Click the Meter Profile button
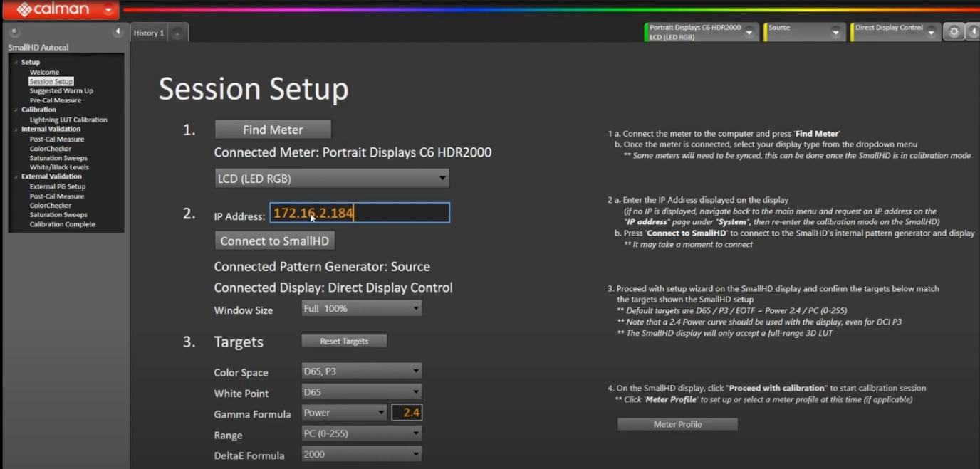The image size is (980, 469). [x=677, y=424]
